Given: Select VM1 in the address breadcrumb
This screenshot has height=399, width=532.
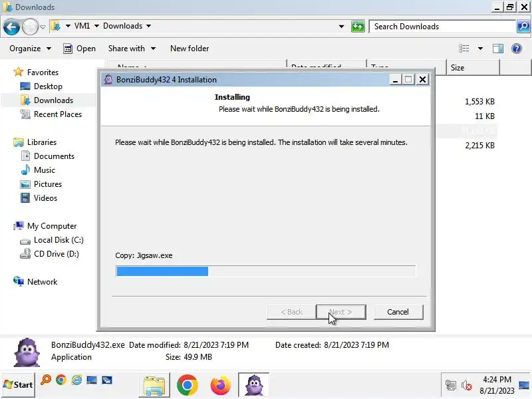Looking at the screenshot, I should 82,26.
